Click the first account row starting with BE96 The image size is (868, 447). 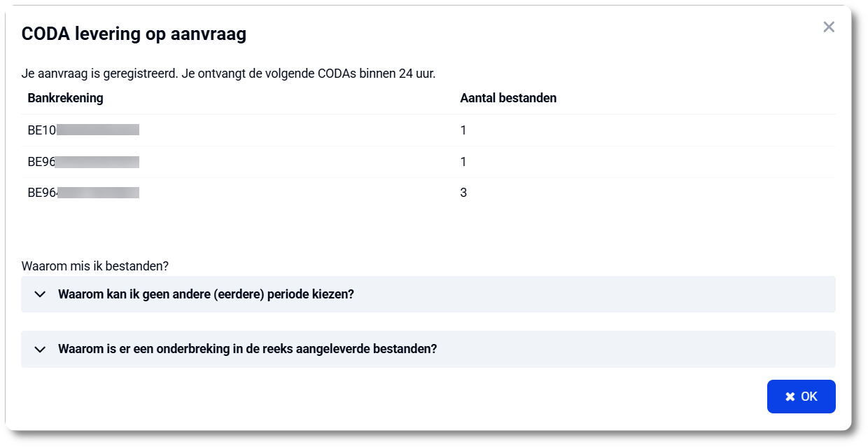(84, 161)
